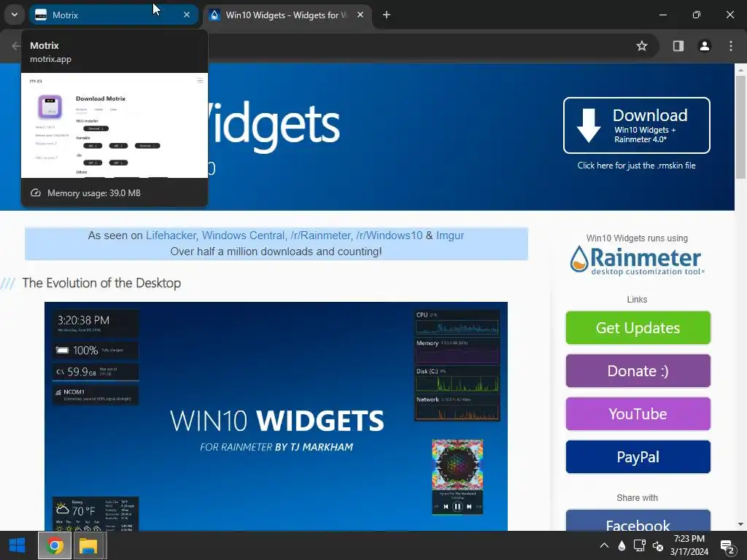This screenshot has width=747, height=560.
Task: Switch to the Motrix tab
Action: click(x=114, y=15)
